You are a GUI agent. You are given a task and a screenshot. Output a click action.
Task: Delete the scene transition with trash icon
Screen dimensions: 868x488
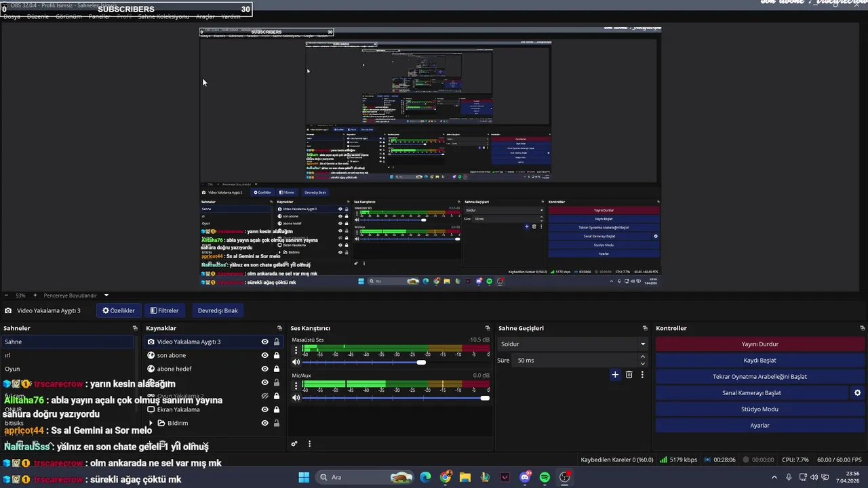(x=629, y=375)
